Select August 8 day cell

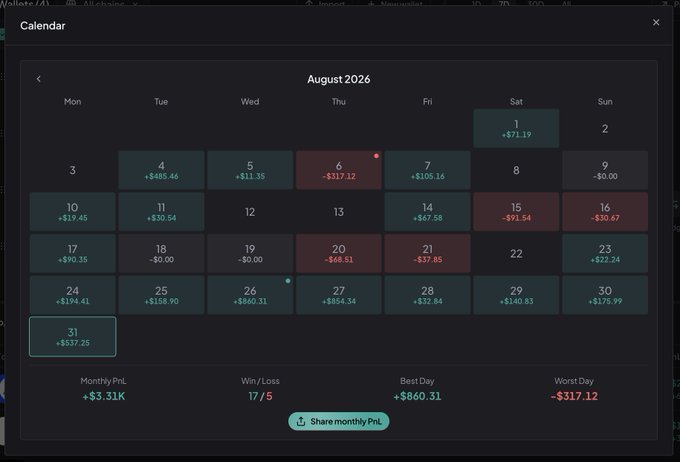[516, 170]
